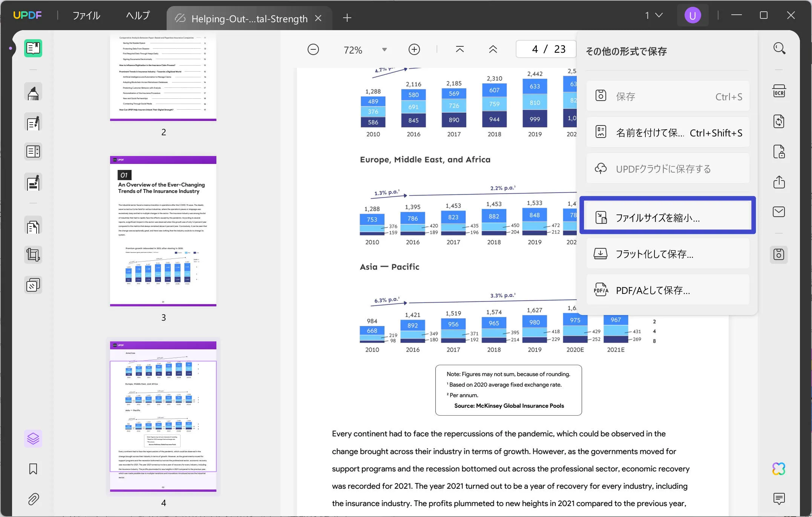Screen dimensions: 812x517
Task: Click the comment/chat icon at bottom right
Action: (779, 498)
